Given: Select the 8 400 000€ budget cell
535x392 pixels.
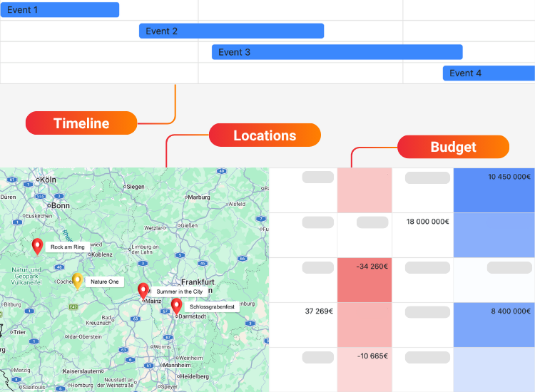Looking at the screenshot, I should click(x=494, y=325).
